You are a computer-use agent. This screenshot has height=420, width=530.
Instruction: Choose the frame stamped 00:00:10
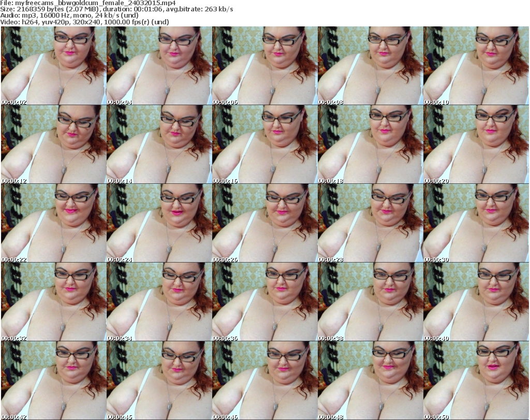[x=476, y=66]
